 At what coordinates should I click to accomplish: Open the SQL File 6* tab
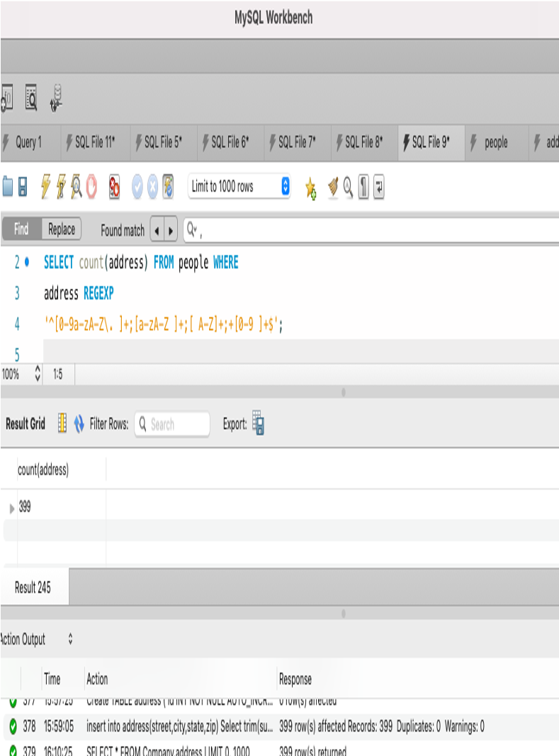coord(231,142)
